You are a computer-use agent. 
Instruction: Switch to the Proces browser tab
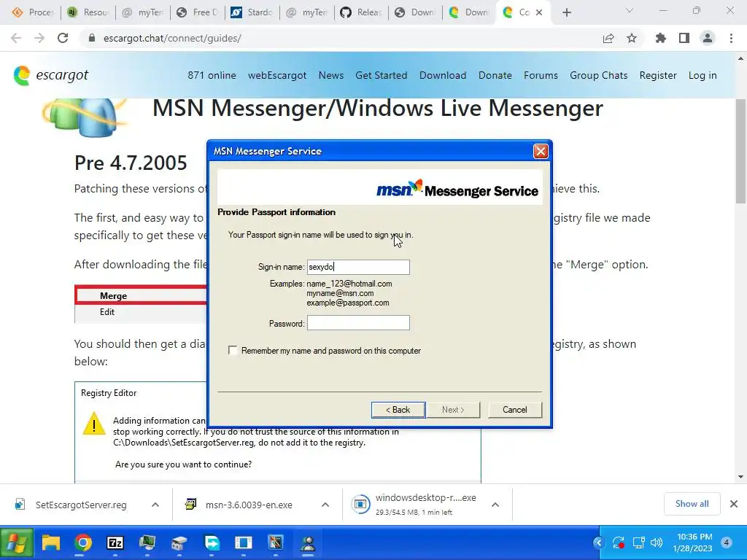[34, 12]
